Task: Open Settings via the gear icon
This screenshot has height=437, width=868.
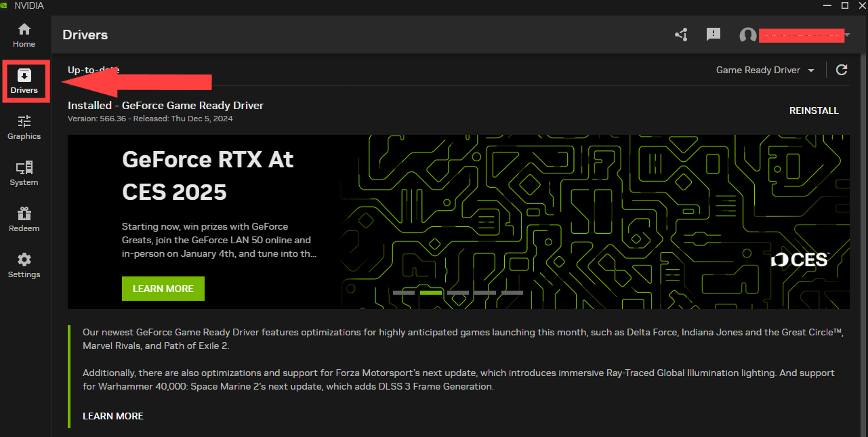Action: 24,266
